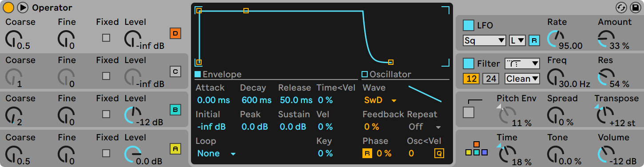The width and height of the screenshot is (644, 167).
Task: Enable Fixed checkbox for oscillator D
Action: (x=106, y=38)
